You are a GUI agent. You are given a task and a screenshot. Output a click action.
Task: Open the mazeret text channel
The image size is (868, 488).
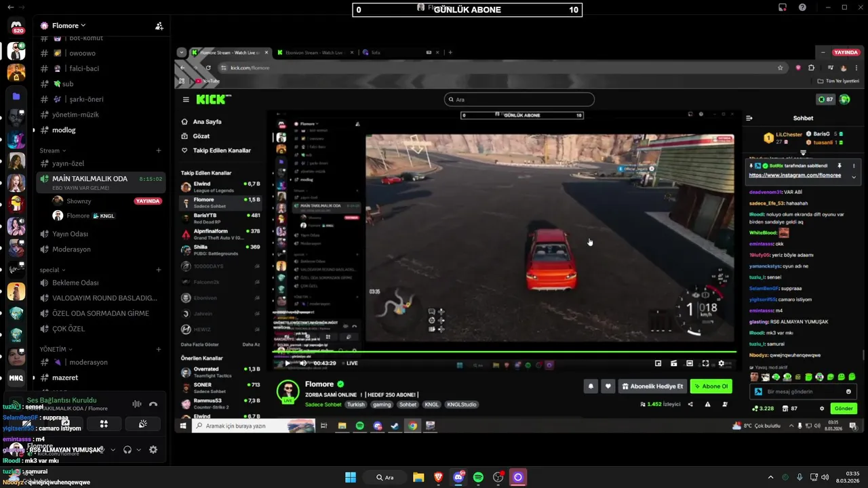(102, 378)
